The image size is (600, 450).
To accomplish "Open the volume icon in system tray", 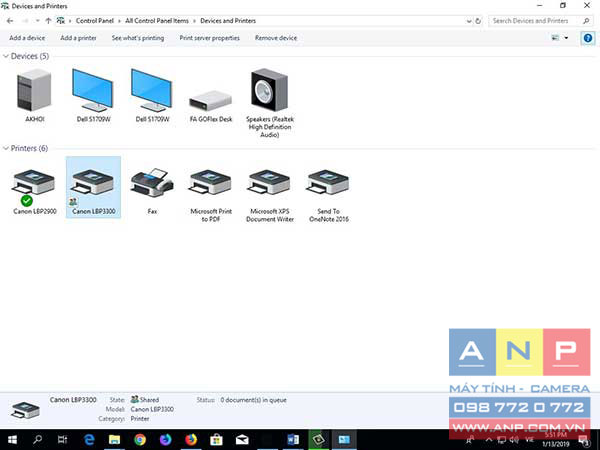I will [x=514, y=440].
